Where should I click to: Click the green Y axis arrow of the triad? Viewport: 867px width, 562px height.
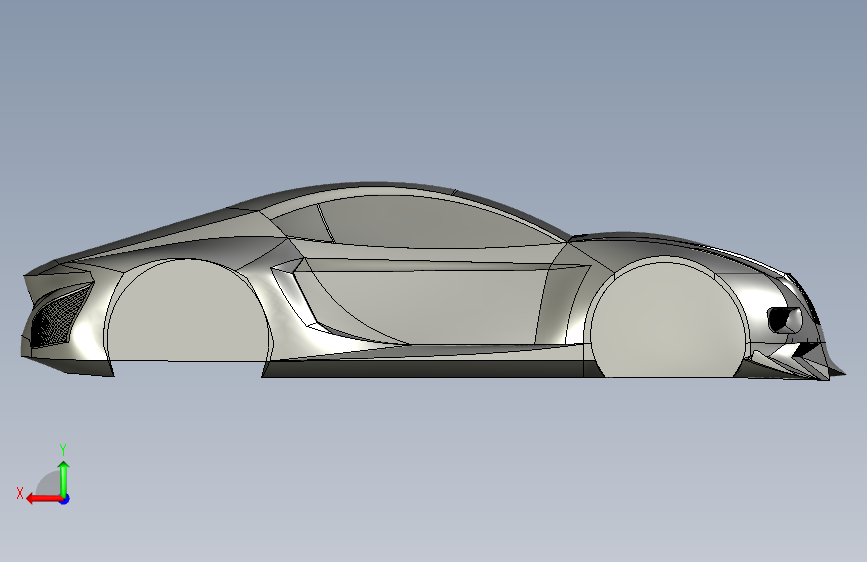click(x=64, y=478)
